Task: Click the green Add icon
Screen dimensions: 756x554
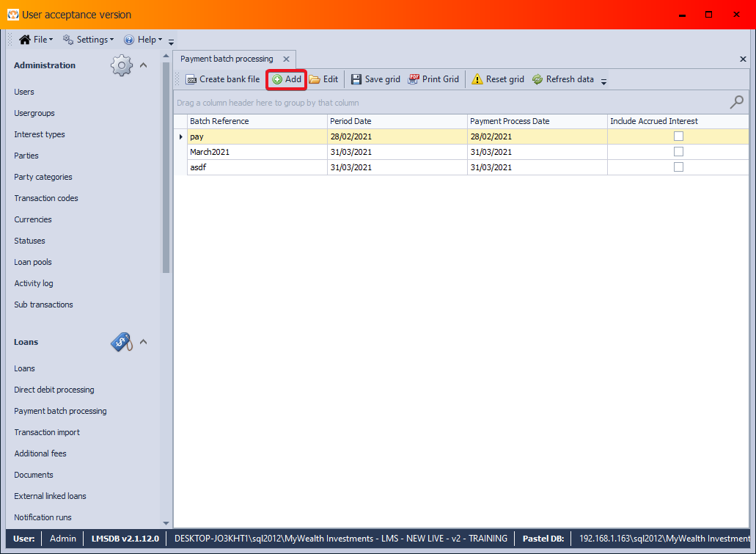Action: (x=277, y=79)
